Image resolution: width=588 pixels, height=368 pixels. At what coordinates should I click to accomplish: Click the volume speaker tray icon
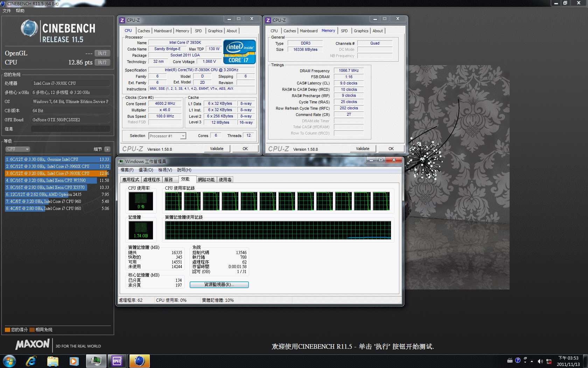tap(540, 361)
